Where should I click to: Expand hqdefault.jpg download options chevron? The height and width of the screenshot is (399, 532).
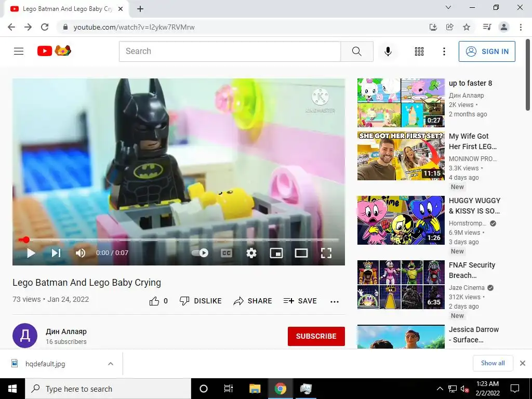pos(111,364)
